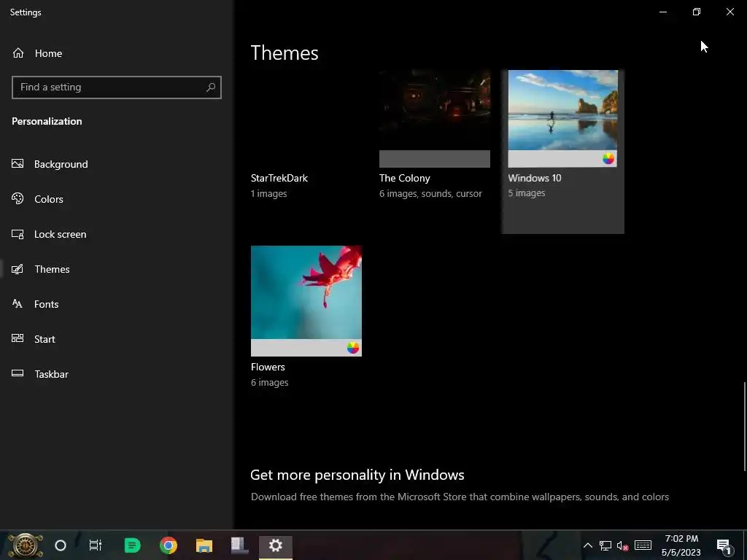Open File Explorer from taskbar
Image resolution: width=747 pixels, height=560 pixels.
(204, 545)
